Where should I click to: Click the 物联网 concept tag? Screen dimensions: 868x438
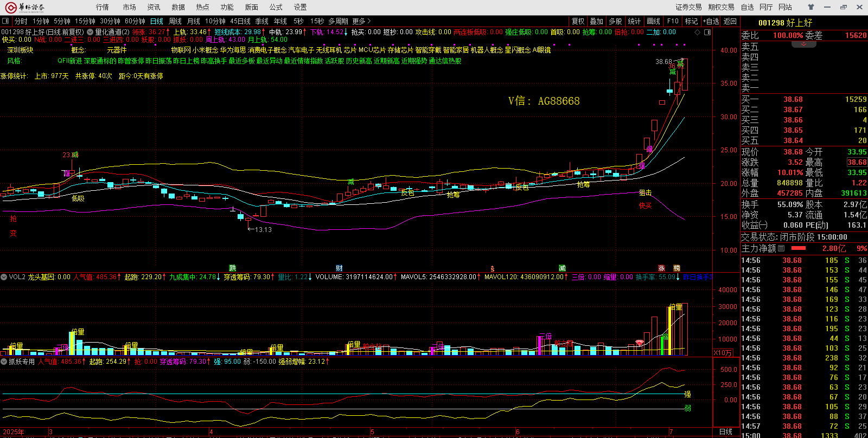[x=181, y=50]
